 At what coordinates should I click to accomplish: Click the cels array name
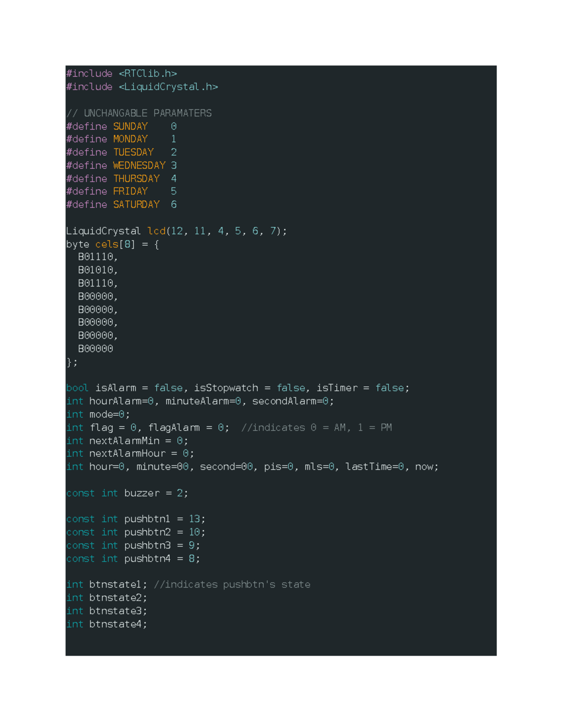[x=107, y=244]
